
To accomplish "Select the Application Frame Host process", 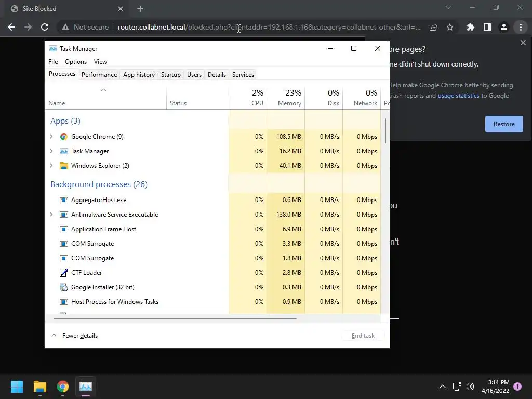I will tap(212, 229).
